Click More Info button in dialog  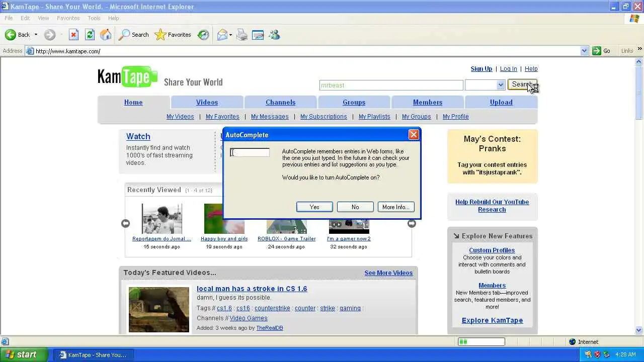tap(395, 207)
